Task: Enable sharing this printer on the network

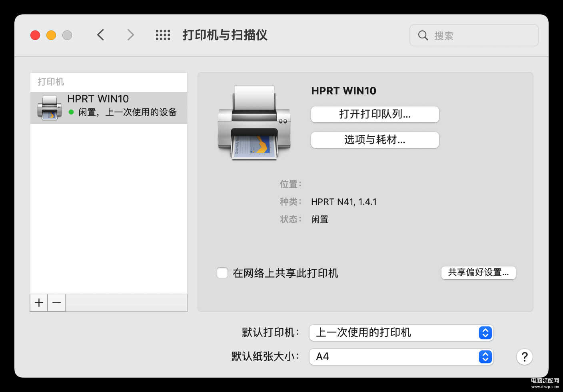Action: pos(222,273)
